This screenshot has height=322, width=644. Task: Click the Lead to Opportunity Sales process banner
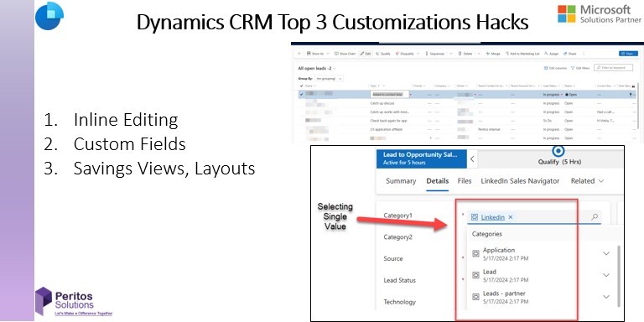pyautogui.click(x=422, y=158)
